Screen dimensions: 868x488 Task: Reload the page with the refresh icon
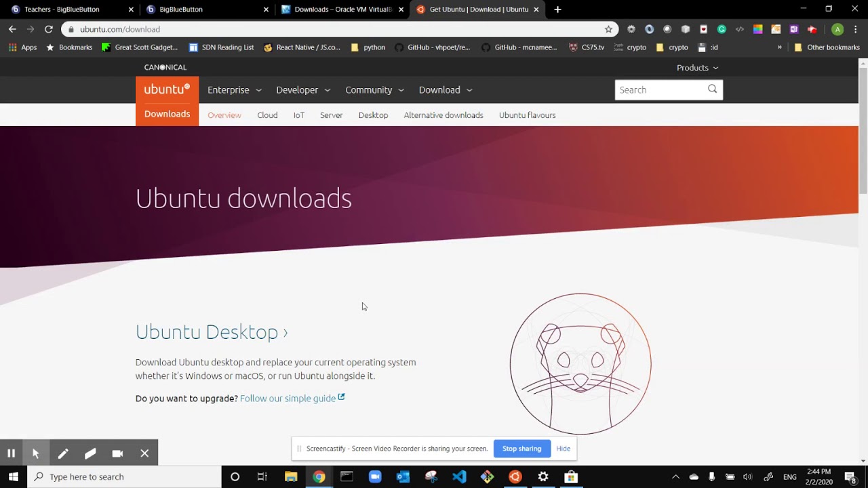[x=48, y=29]
